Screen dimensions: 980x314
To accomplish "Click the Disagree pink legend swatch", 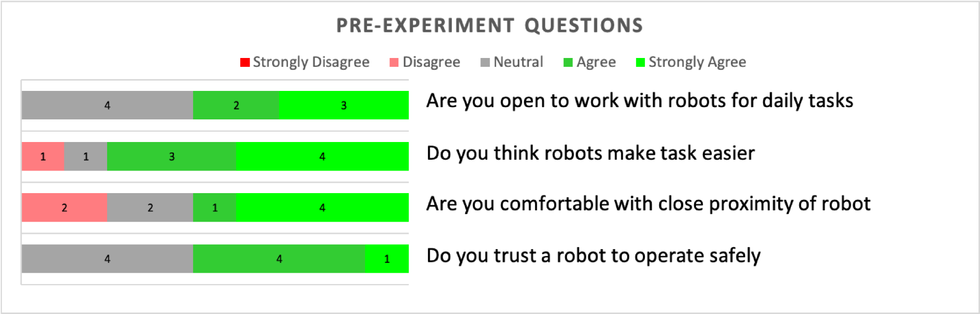I will point(394,62).
